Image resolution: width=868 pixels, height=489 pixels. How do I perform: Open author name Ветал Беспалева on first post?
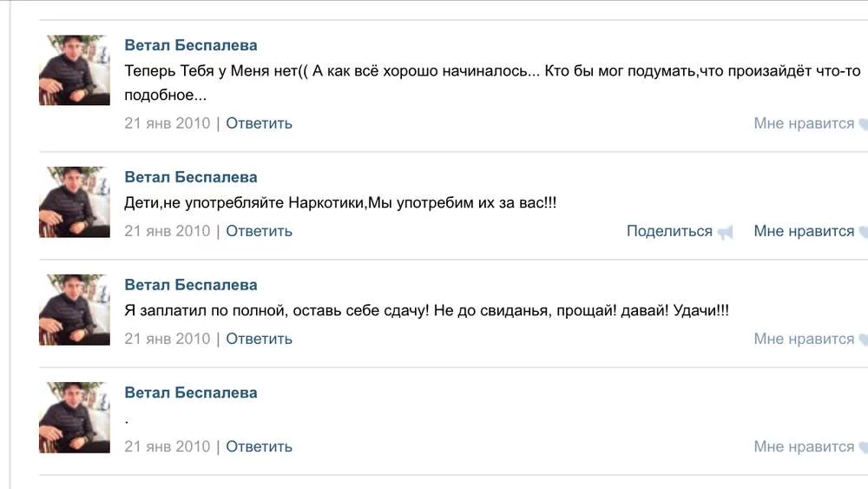[x=191, y=45]
